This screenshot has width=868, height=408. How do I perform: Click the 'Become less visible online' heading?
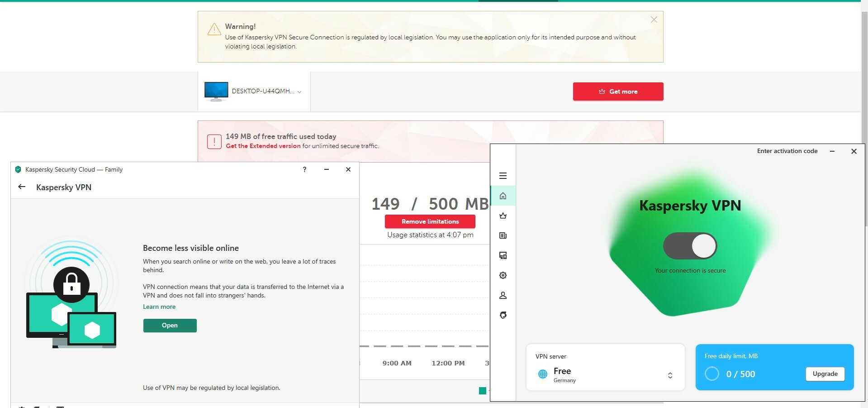coord(191,248)
